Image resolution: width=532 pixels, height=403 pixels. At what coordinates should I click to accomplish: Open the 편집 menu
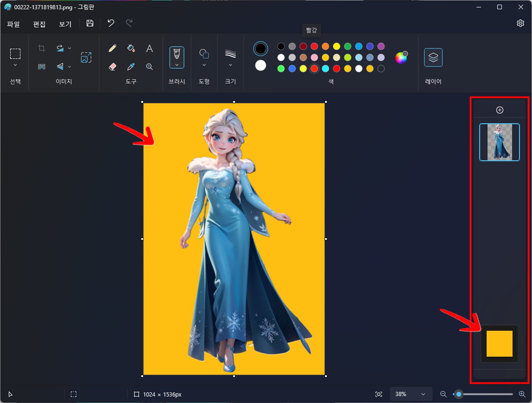click(x=39, y=24)
